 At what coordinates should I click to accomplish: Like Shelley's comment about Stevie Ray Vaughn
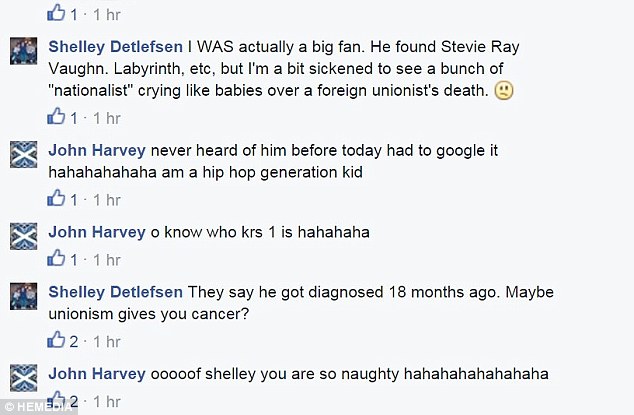pyautogui.click(x=56, y=116)
